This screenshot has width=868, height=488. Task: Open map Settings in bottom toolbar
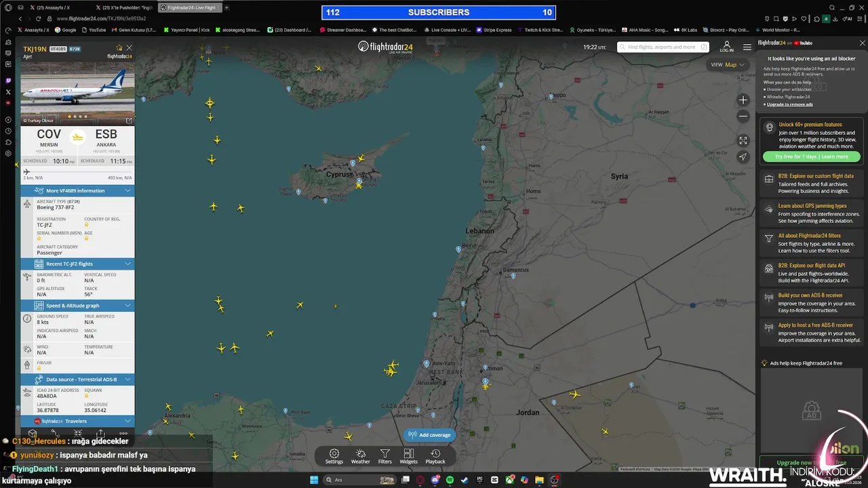(334, 456)
